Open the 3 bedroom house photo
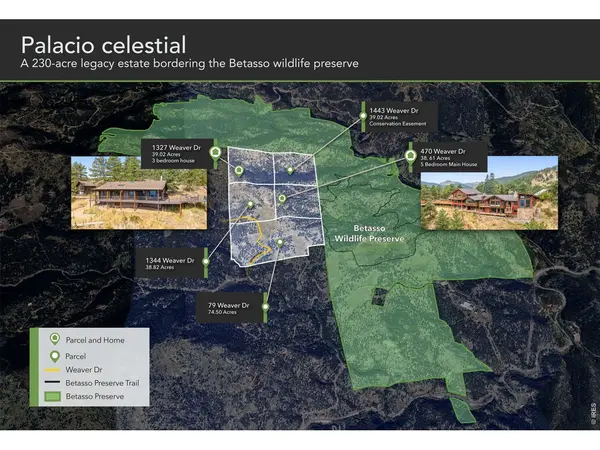 (x=139, y=193)
